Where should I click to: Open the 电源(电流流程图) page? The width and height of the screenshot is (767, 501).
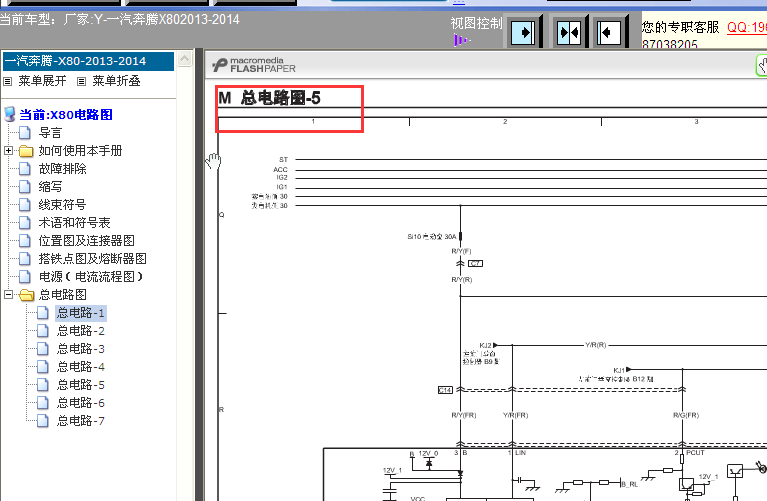tap(91, 276)
